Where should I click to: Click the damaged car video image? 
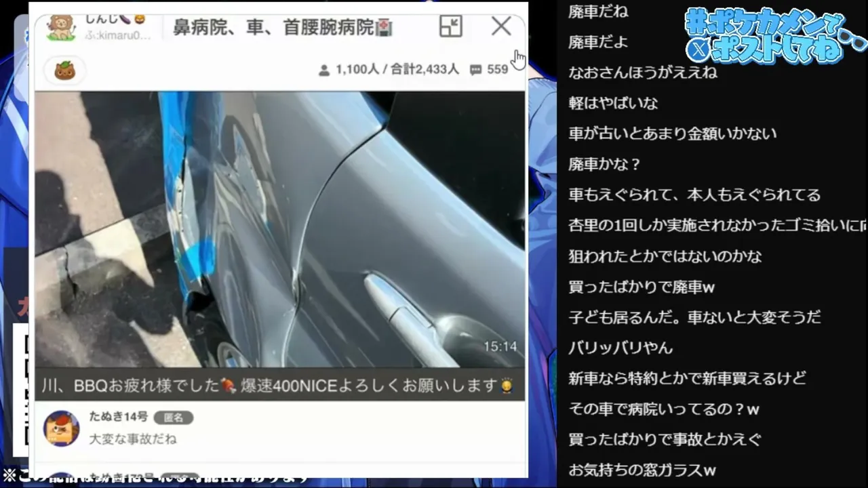[279, 229]
